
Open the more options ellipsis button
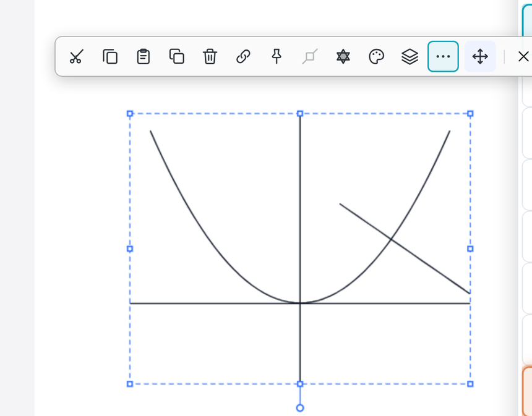443,57
